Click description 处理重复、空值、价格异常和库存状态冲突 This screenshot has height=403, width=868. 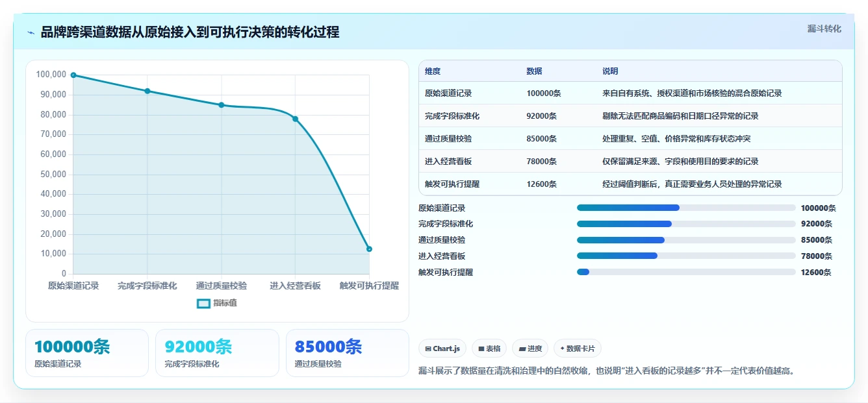click(x=677, y=139)
